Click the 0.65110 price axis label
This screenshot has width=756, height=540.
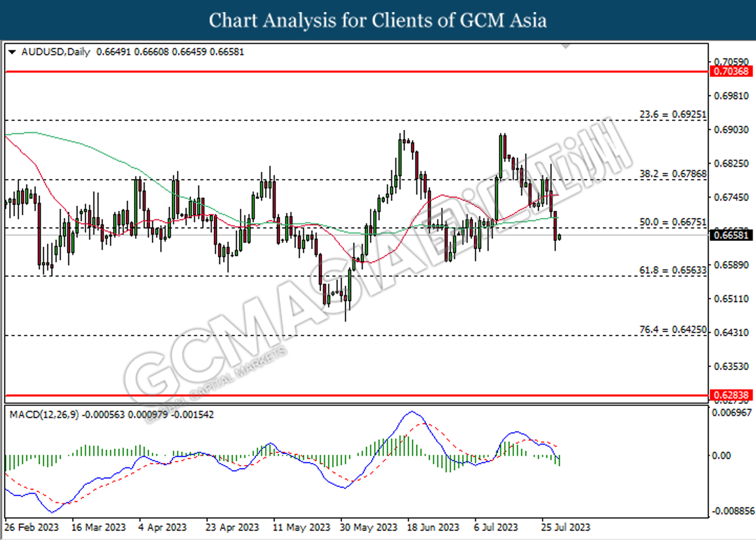coord(731,298)
